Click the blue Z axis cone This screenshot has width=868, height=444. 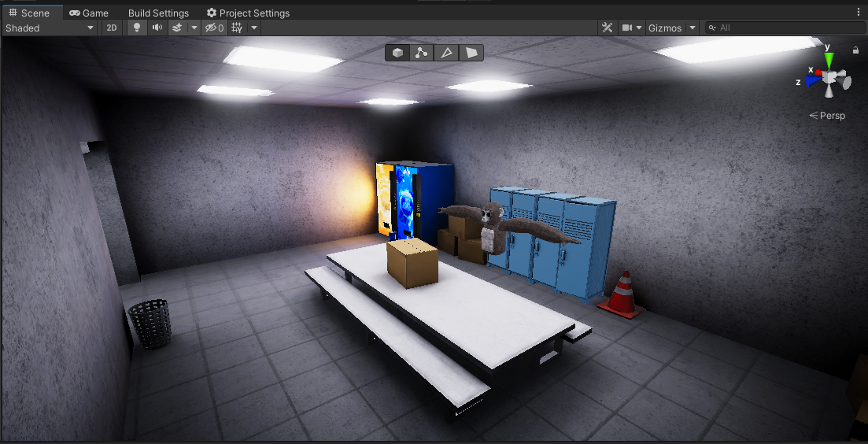pos(813,81)
